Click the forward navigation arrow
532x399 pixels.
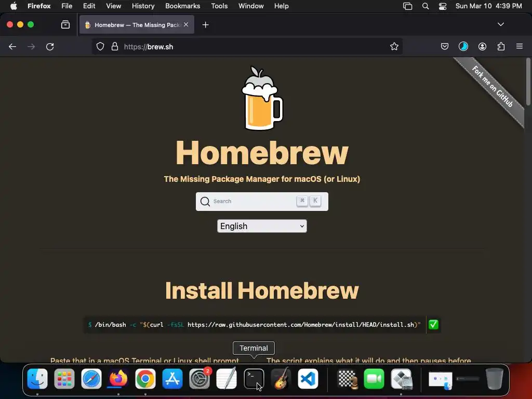(31, 46)
